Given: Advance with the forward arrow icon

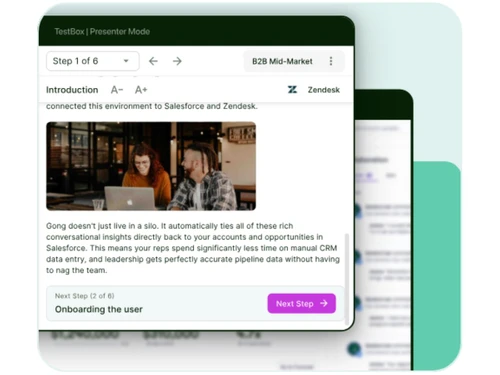Looking at the screenshot, I should 177,61.
